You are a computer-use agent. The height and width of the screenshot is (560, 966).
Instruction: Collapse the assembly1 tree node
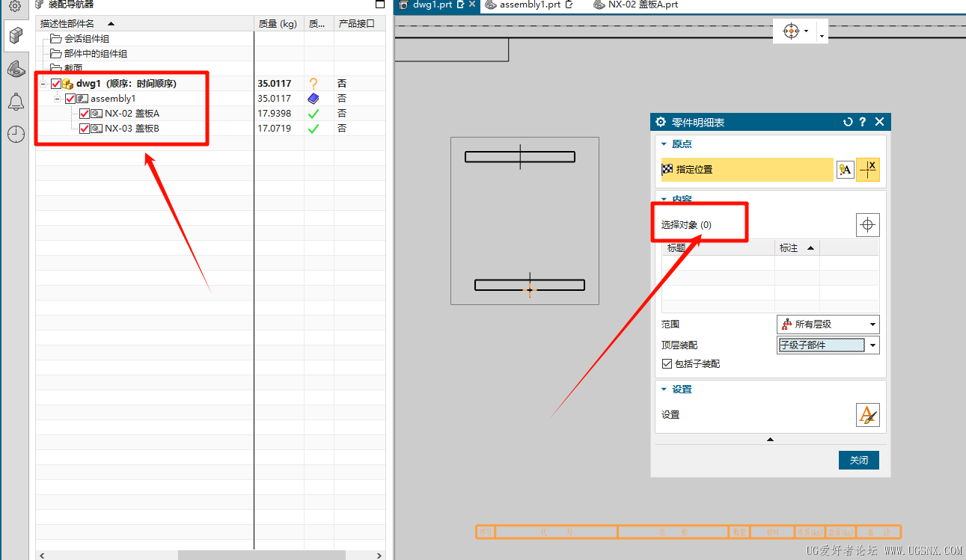click(x=58, y=99)
